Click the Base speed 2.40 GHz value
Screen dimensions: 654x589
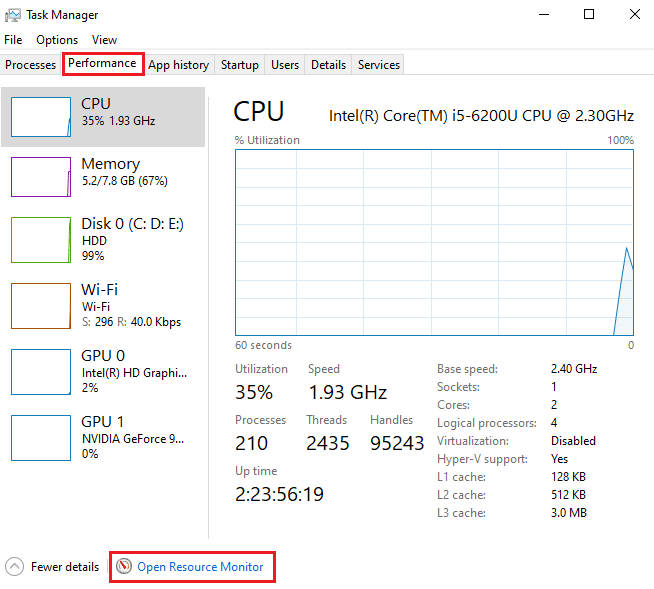[574, 369]
